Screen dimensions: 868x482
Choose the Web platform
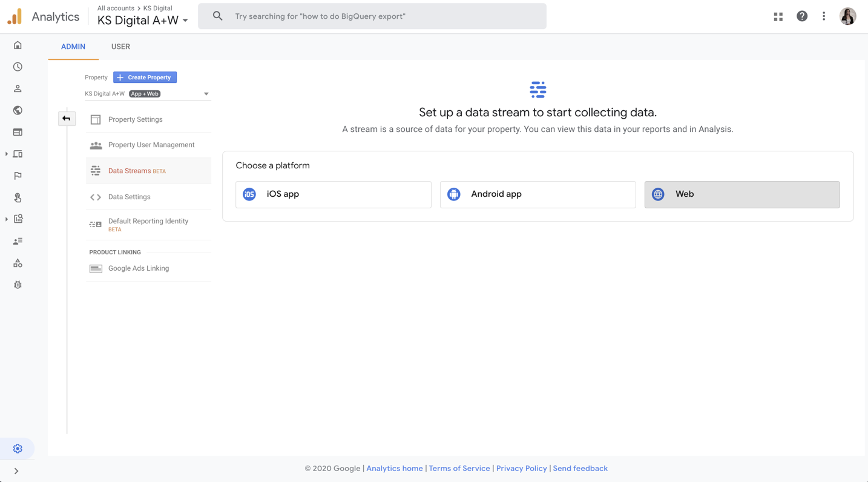click(742, 194)
